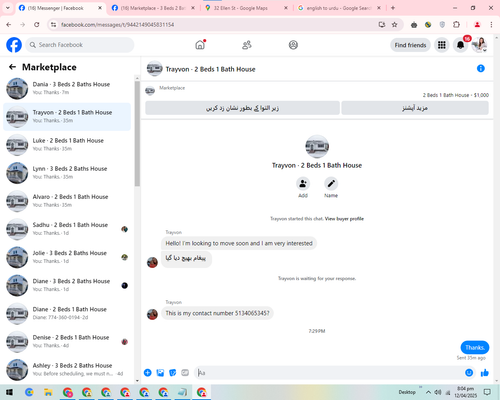Switch to the english to urdu Google Search tab
This screenshot has height=400, width=500.
pos(339,8)
